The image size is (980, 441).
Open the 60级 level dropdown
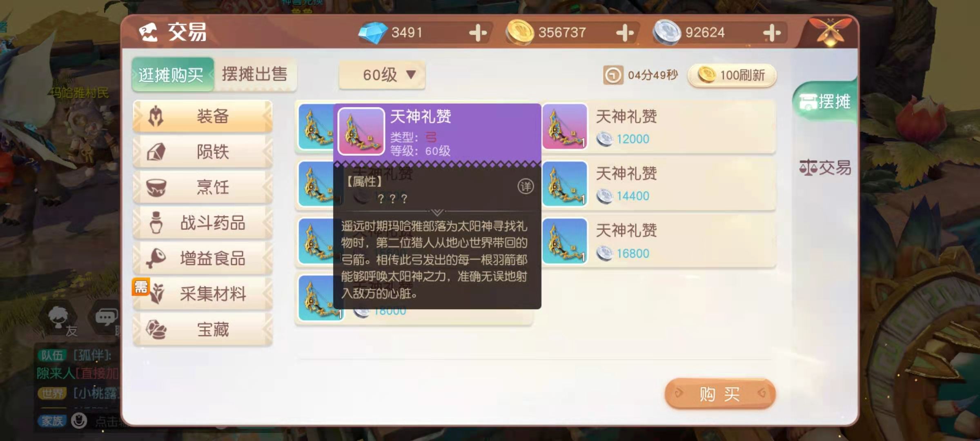(x=382, y=75)
